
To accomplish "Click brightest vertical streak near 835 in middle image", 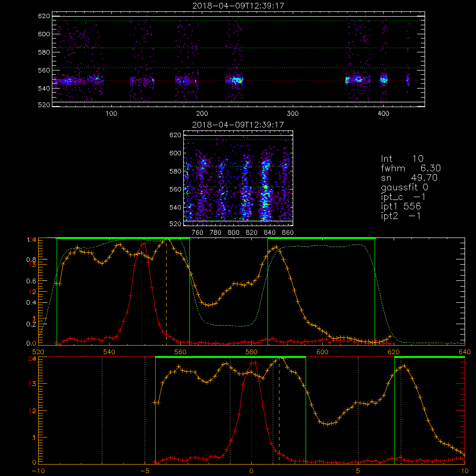I will (x=265, y=189).
